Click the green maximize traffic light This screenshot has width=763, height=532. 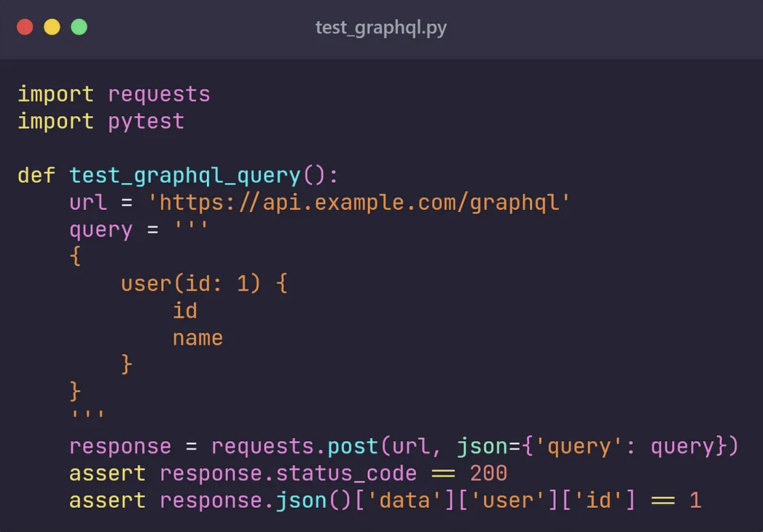point(79,25)
